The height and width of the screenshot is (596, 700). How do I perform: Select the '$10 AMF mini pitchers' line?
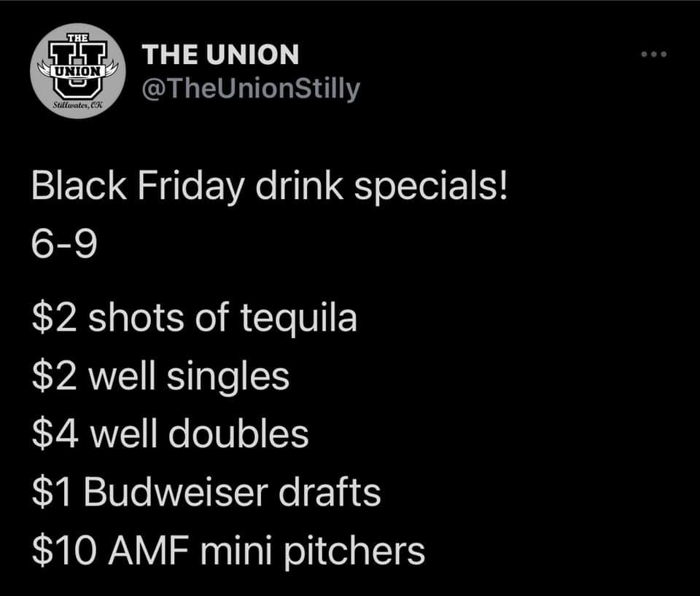tap(228, 551)
